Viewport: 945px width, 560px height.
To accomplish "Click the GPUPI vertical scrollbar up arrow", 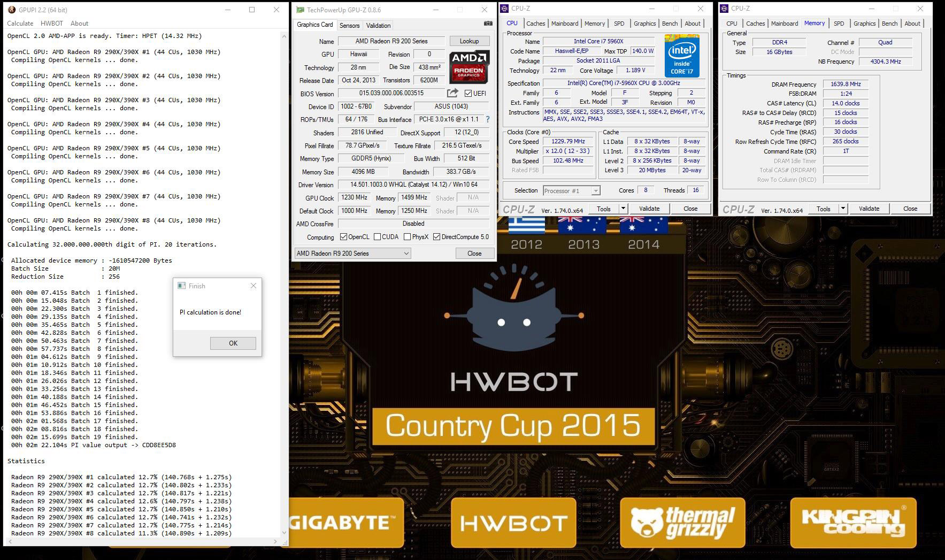I will (284, 36).
